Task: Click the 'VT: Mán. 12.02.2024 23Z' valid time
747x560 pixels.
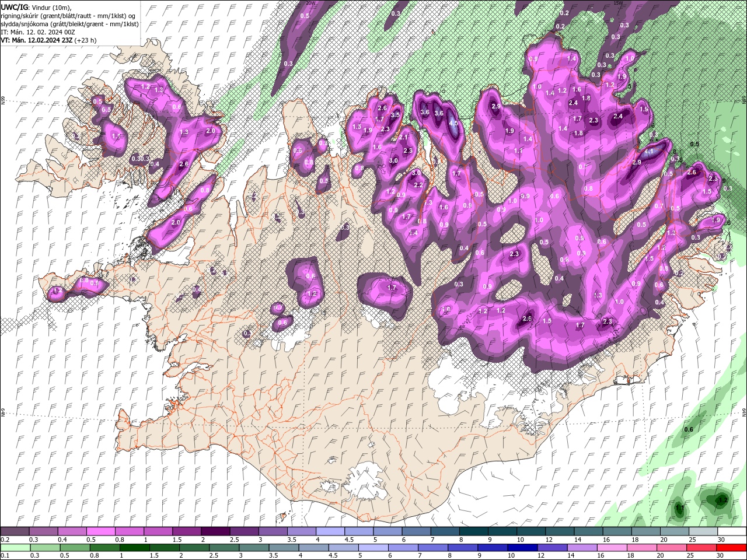Action: [x=37, y=40]
